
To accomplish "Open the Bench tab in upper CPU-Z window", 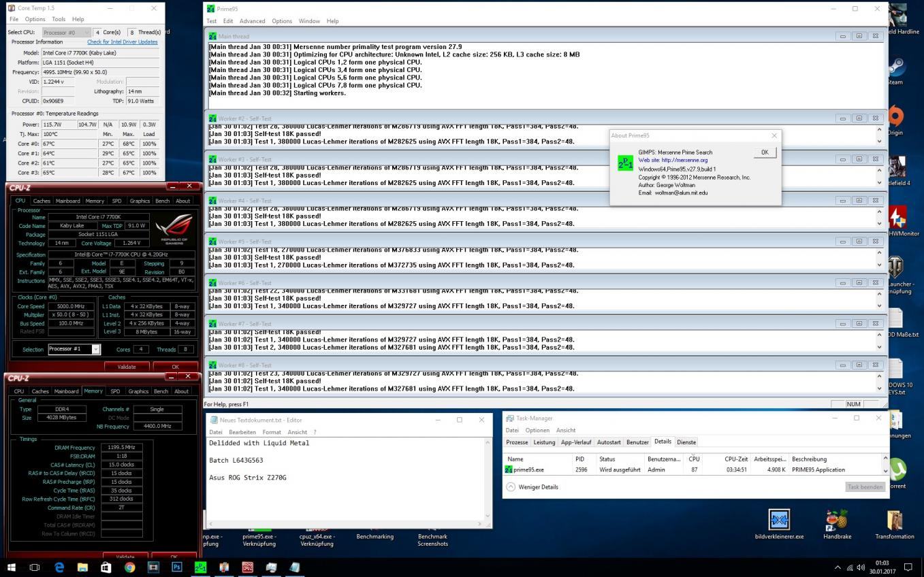I will point(162,201).
